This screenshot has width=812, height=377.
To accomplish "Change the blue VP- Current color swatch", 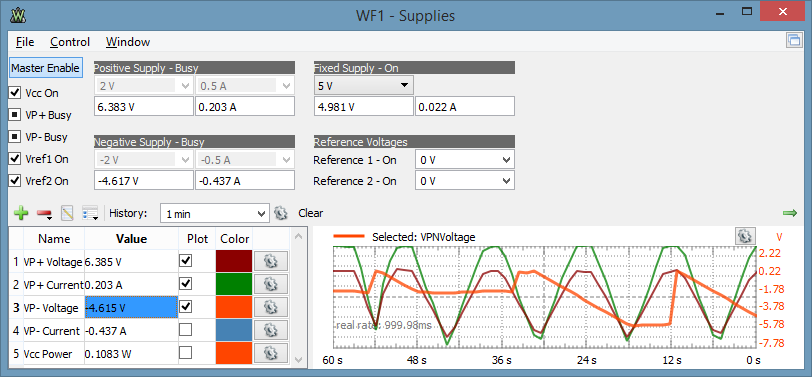I will click(x=234, y=330).
